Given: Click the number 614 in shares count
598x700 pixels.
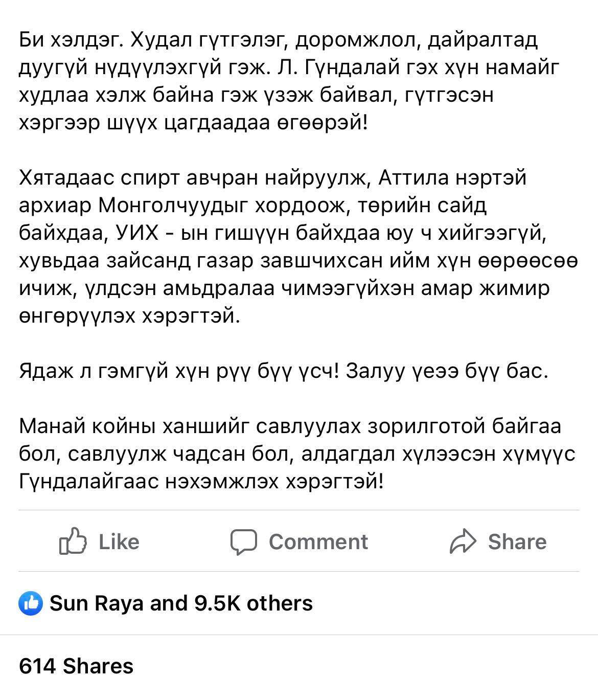Looking at the screenshot, I should click(x=37, y=666).
